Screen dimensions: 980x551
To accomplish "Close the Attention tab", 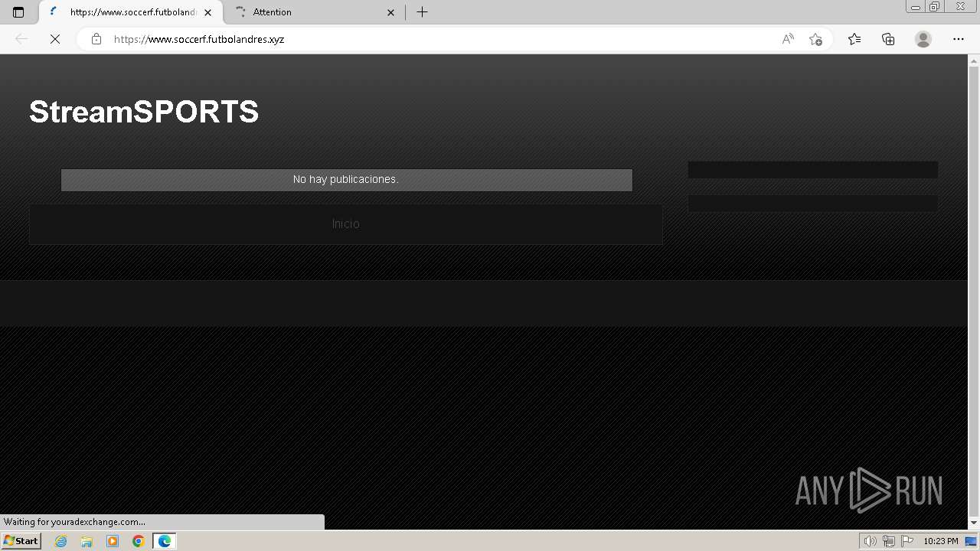I will (390, 12).
